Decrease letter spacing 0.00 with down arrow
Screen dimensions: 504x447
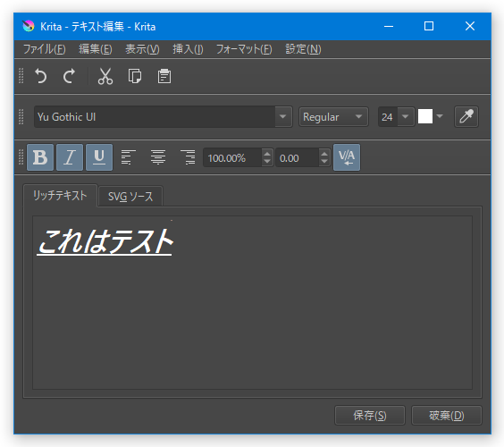(324, 162)
